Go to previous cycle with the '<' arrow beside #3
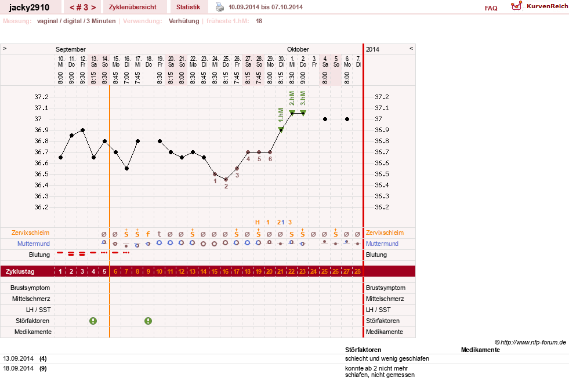This screenshot has width=569, height=392. 72,8
